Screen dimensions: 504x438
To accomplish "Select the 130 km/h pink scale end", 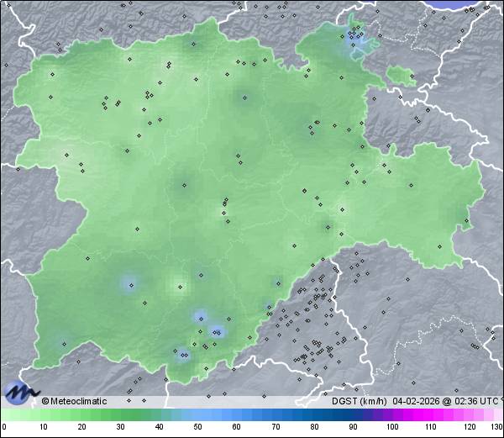I will point(496,427).
